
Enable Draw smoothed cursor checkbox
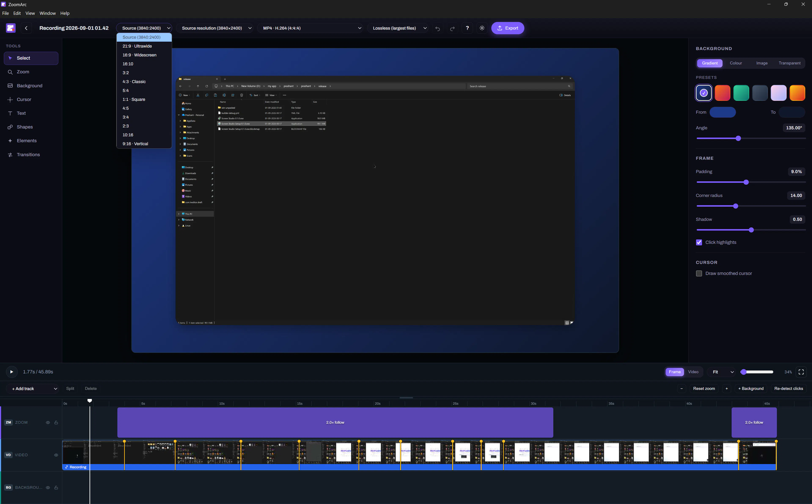[x=699, y=273]
